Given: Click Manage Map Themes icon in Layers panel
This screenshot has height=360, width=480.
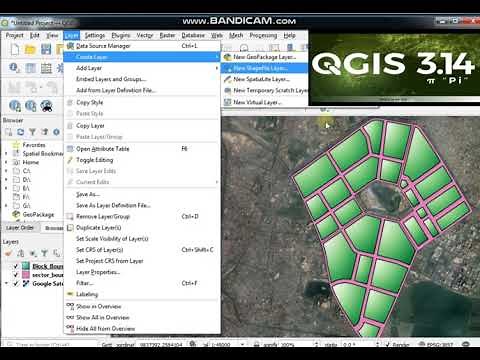Looking at the screenshot, I should pos(33,253).
